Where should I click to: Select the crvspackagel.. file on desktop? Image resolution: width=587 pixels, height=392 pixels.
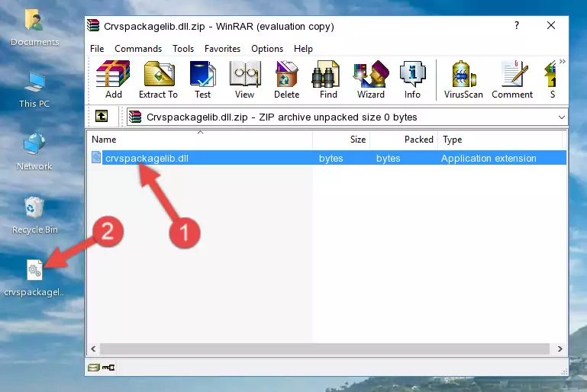(34, 278)
